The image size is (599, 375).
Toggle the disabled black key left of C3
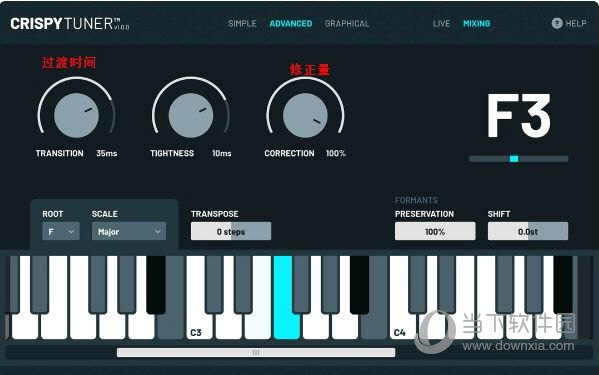click(x=156, y=284)
